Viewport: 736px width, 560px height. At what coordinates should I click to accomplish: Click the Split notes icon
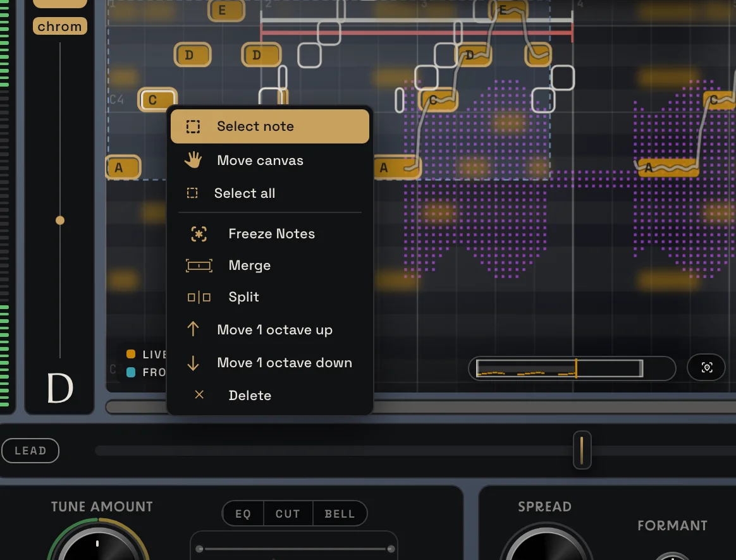click(x=199, y=297)
